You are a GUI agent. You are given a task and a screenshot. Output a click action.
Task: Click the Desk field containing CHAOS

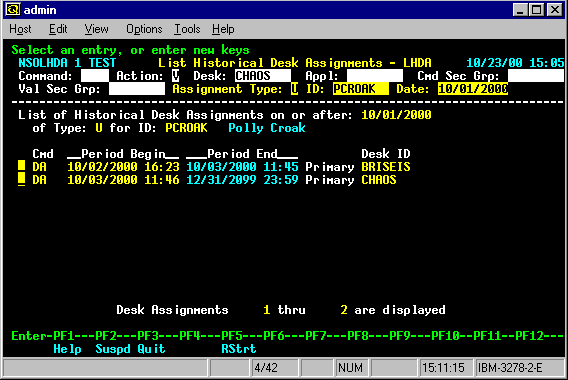coord(263,76)
